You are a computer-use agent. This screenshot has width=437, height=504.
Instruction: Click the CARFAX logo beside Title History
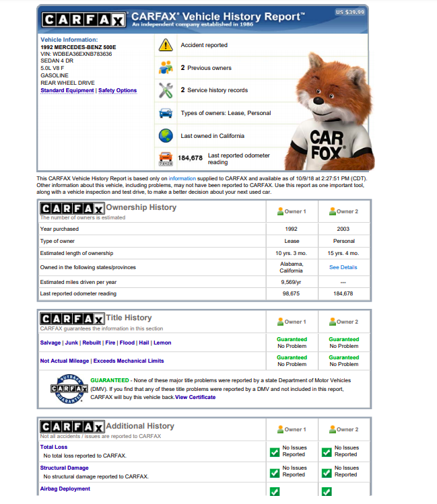click(x=72, y=319)
